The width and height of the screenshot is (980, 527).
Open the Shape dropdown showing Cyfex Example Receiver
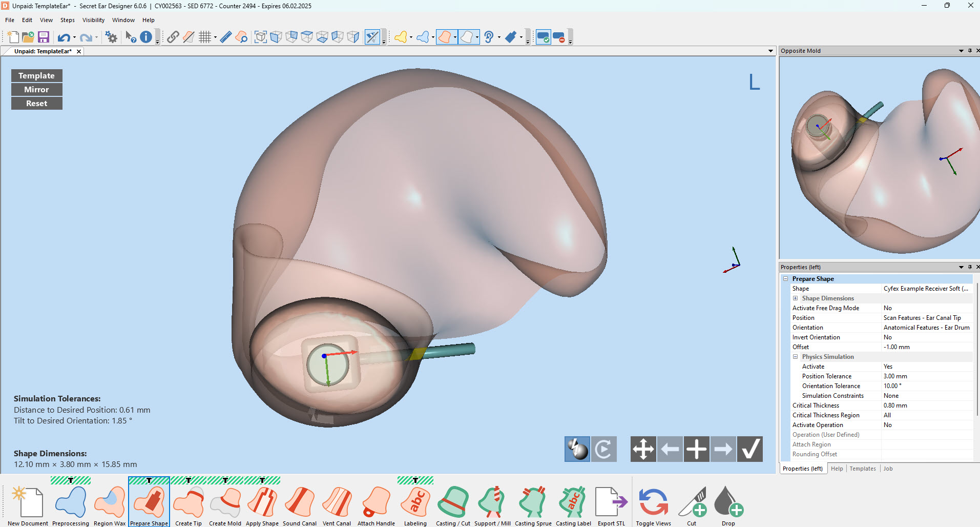pos(925,288)
